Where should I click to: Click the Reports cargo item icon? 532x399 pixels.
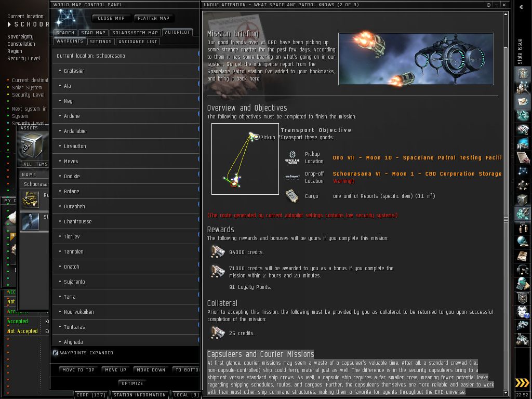click(x=292, y=196)
